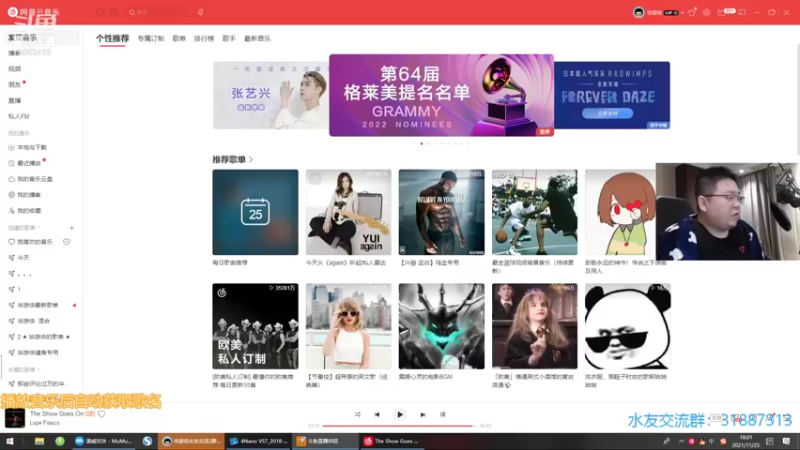Open the Windows Start menu
The height and width of the screenshot is (450, 800).
10,441
